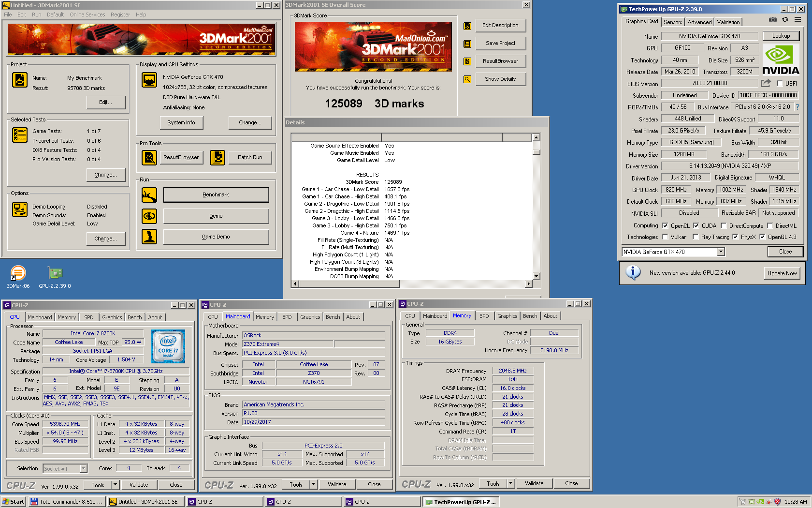
Task: Click the Benchmark run icon
Action: (x=149, y=195)
